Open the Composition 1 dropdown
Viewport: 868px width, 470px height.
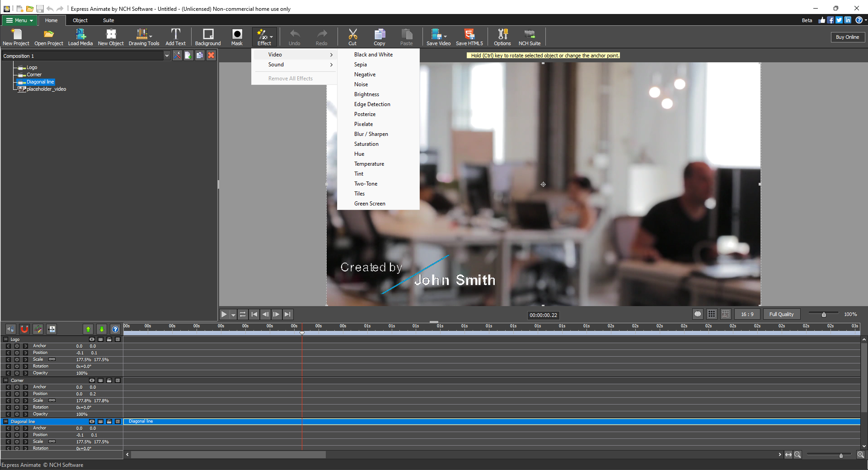click(x=168, y=55)
